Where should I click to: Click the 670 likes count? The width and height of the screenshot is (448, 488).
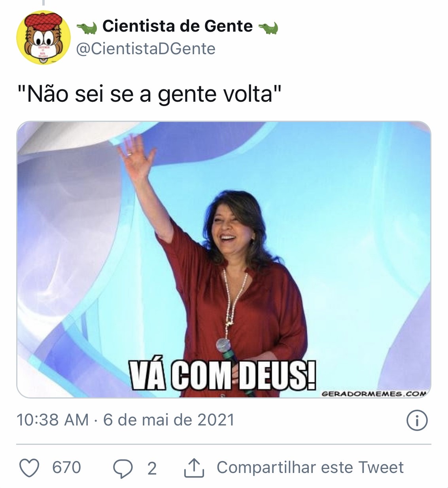tap(66, 467)
